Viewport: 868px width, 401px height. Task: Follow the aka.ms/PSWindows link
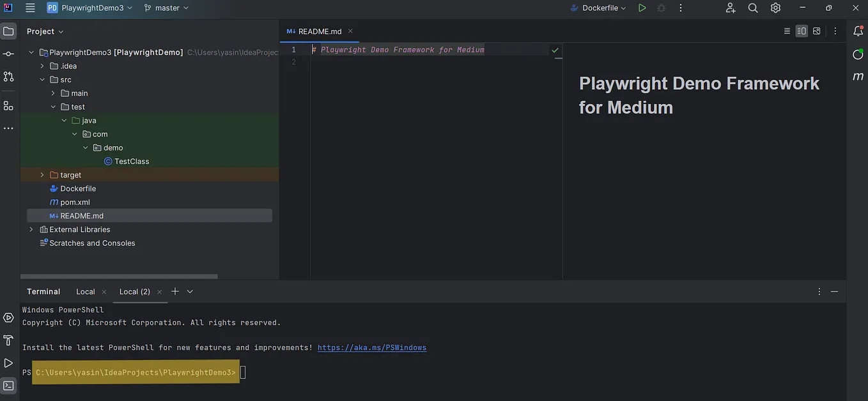coord(371,347)
